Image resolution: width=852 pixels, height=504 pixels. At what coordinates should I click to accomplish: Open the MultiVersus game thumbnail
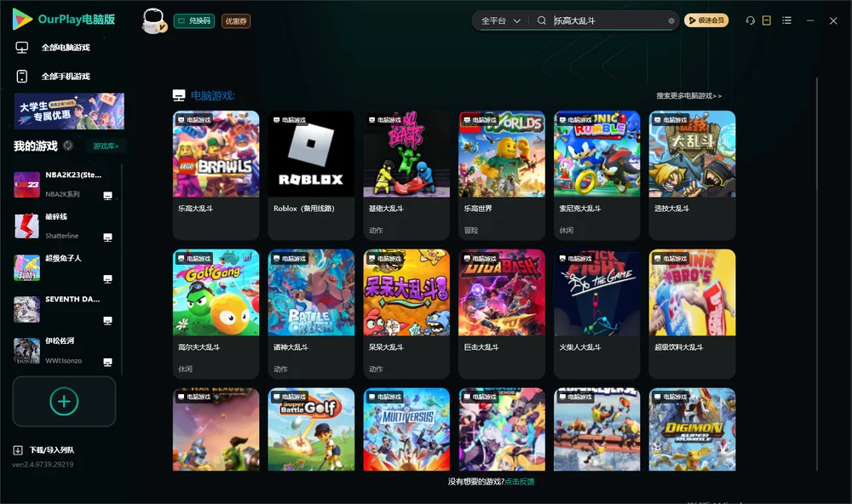pos(406,429)
